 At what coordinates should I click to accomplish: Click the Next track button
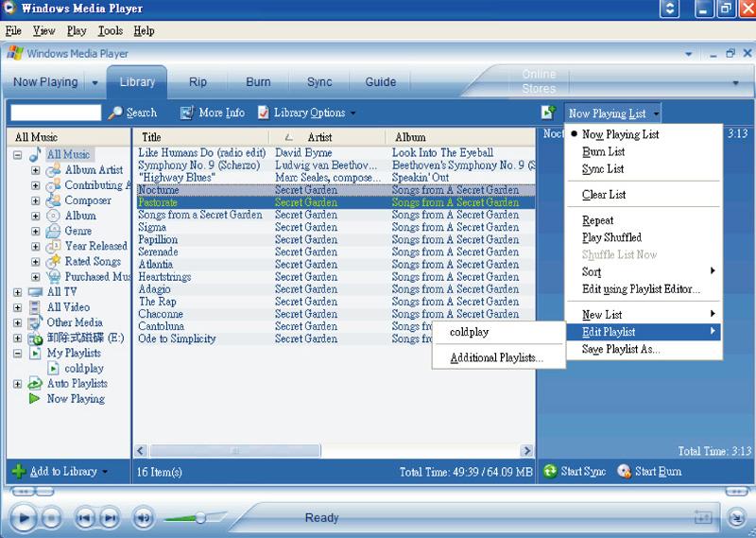(x=110, y=519)
